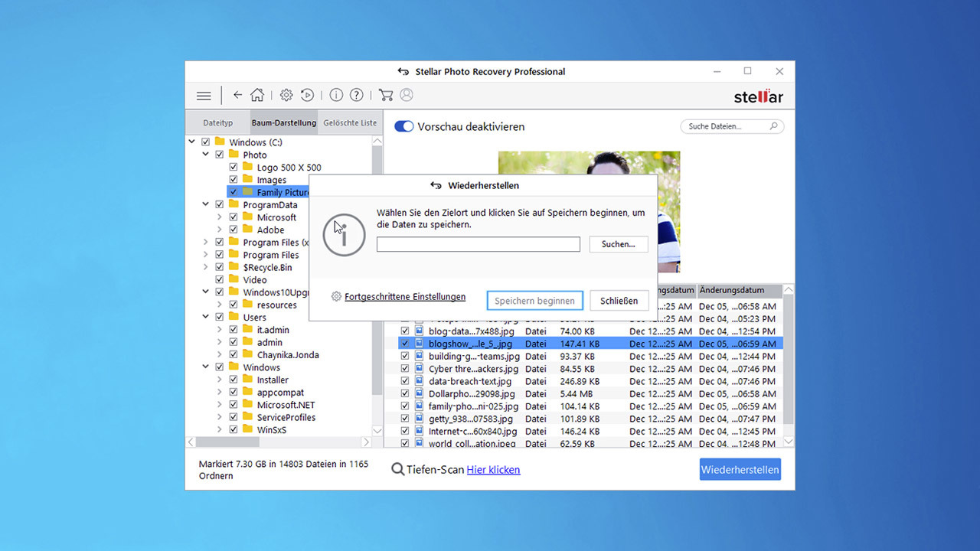Click the Video folder icon
Image resolution: width=980 pixels, height=551 pixels.
(234, 279)
